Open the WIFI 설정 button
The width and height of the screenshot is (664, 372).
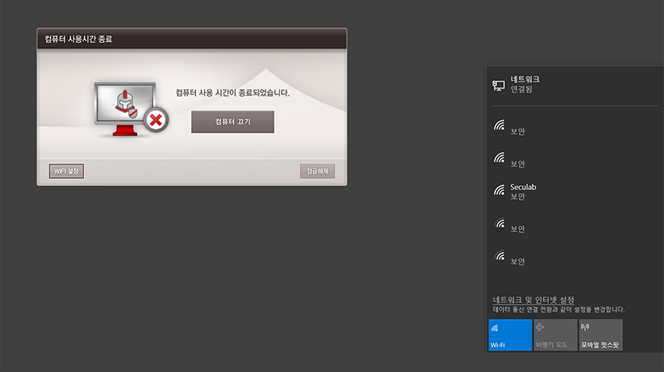click(x=66, y=171)
